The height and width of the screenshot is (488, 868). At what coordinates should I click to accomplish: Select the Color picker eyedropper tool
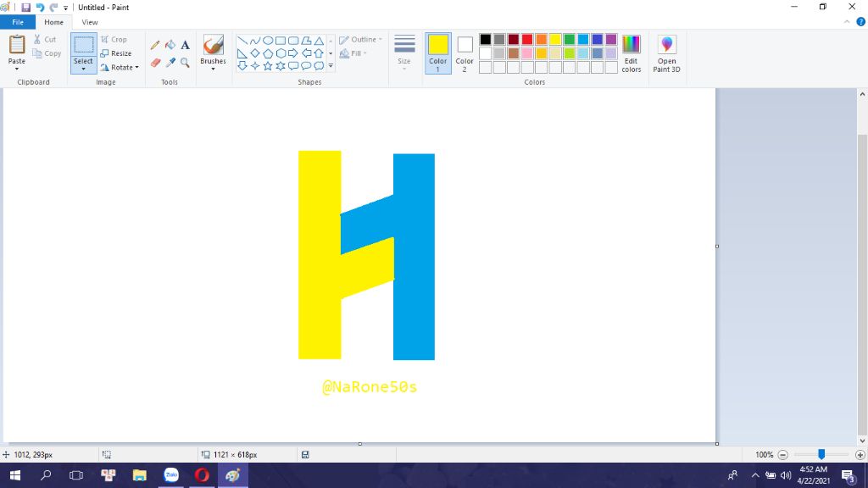tap(170, 63)
